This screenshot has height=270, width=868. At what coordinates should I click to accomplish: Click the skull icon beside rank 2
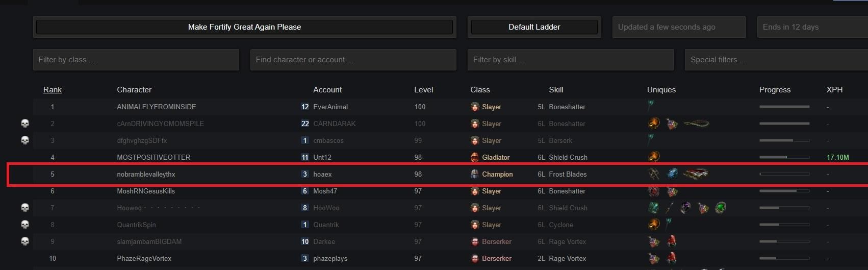[x=24, y=124]
